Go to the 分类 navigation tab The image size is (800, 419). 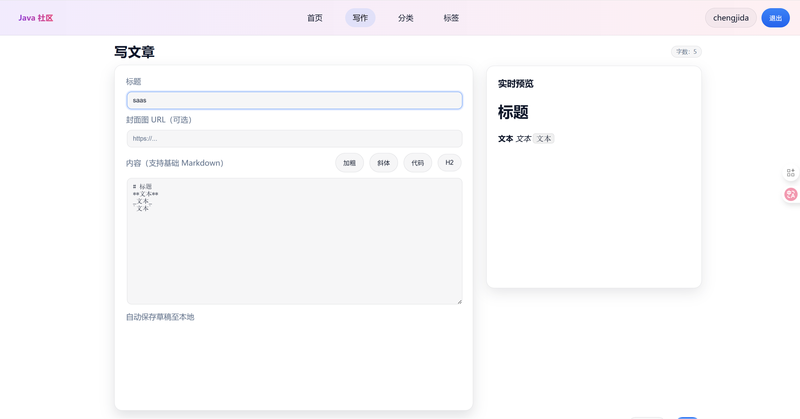coord(405,18)
